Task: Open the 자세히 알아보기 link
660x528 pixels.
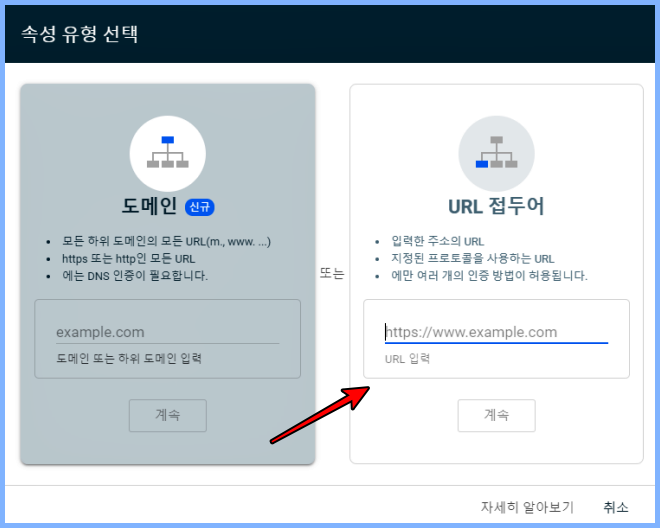Action: click(527, 507)
